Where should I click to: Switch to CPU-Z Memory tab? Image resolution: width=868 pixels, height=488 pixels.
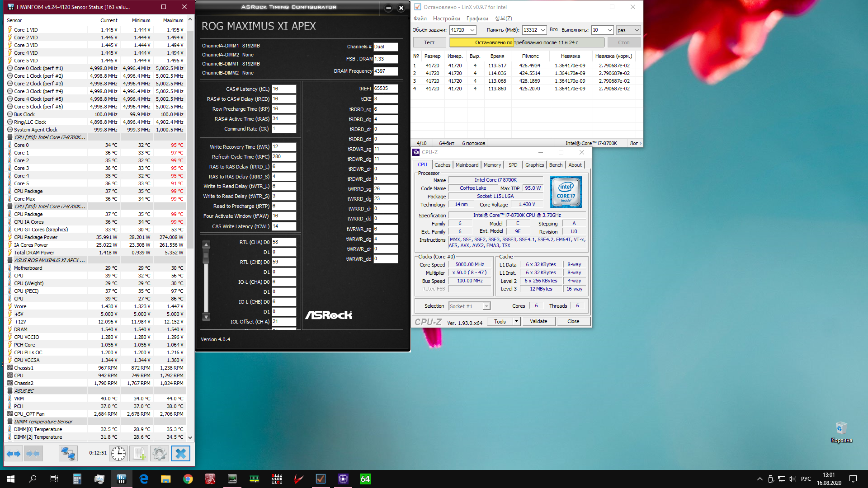tap(492, 165)
